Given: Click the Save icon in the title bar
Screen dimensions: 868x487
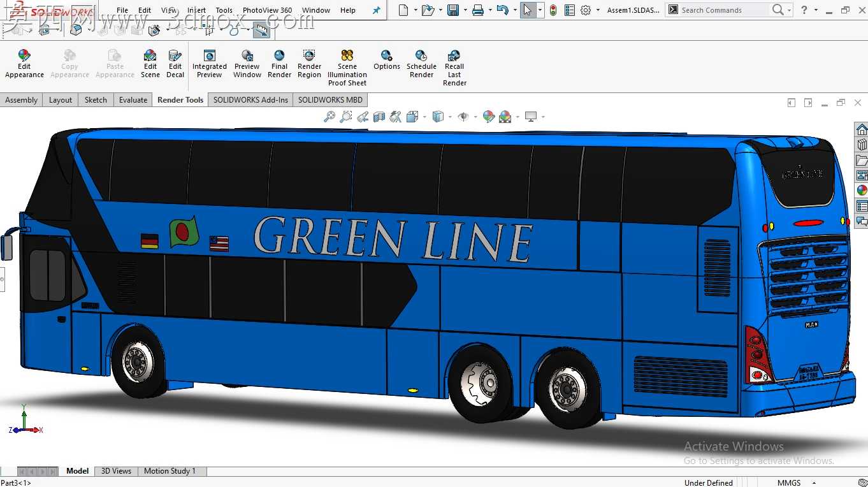Looking at the screenshot, I should tap(453, 10).
